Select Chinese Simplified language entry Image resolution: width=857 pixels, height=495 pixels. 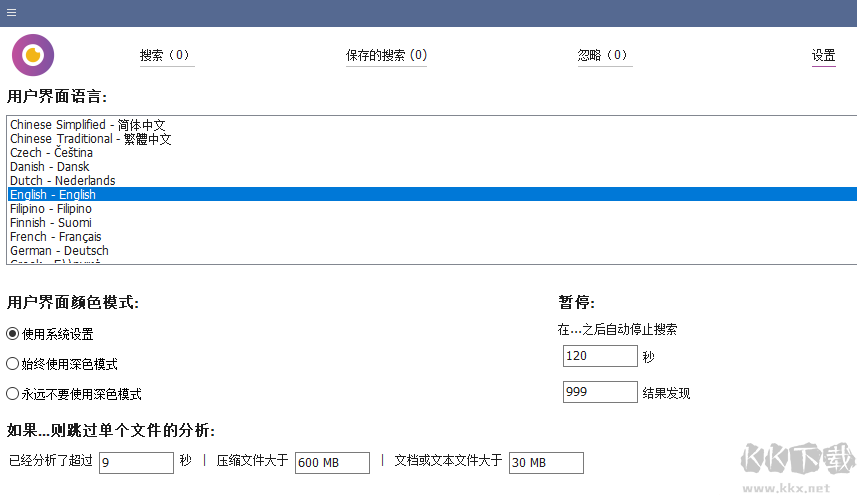(x=88, y=125)
